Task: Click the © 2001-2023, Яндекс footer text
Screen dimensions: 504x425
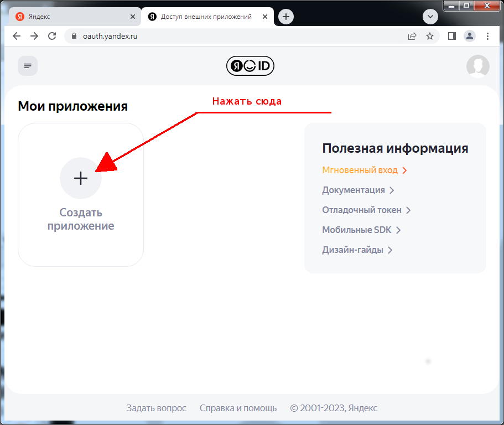Action: pyautogui.click(x=334, y=408)
